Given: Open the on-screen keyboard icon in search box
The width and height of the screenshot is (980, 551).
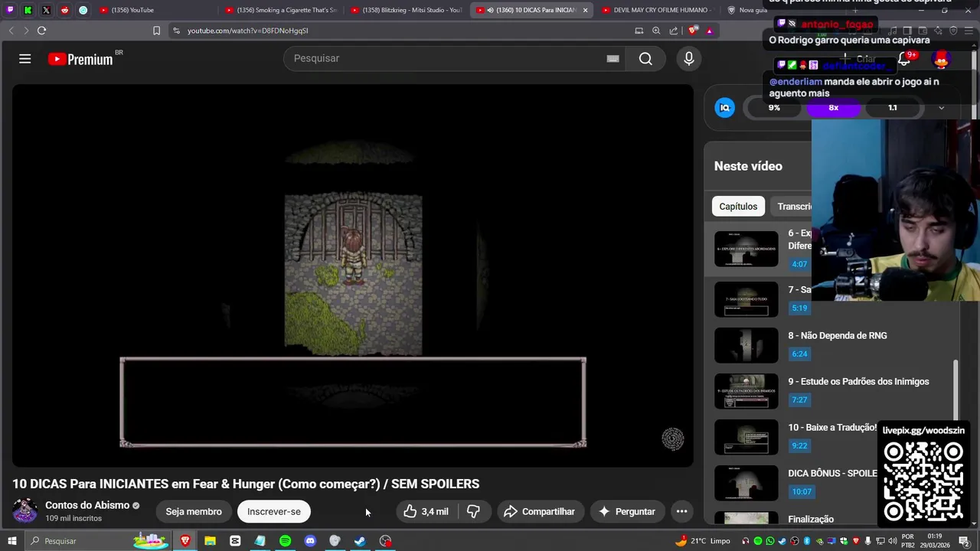Looking at the screenshot, I should click(612, 59).
